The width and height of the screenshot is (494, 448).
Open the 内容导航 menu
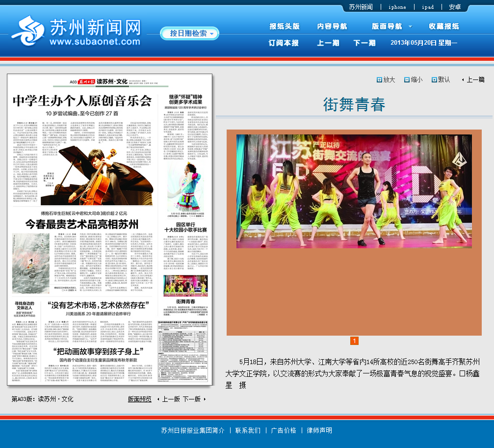(332, 26)
